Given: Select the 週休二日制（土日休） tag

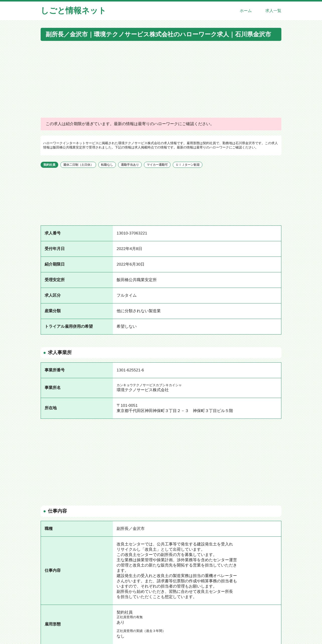Looking at the screenshot, I should [x=78, y=165].
